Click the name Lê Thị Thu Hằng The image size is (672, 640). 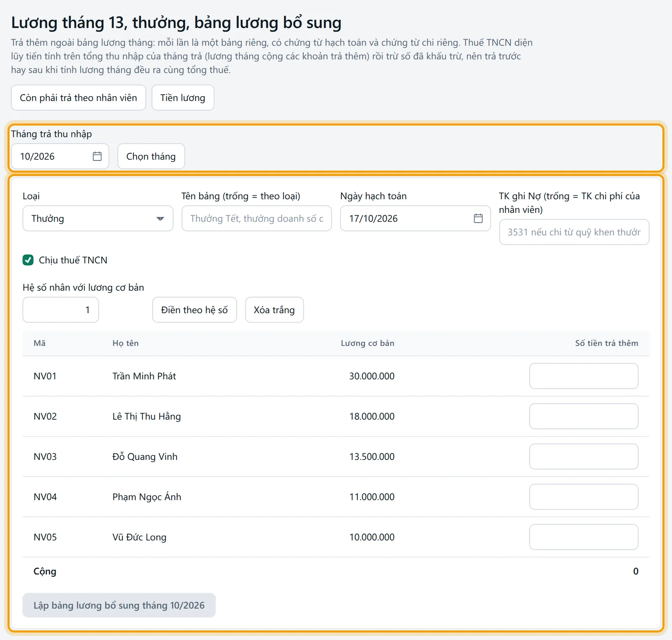[147, 416]
